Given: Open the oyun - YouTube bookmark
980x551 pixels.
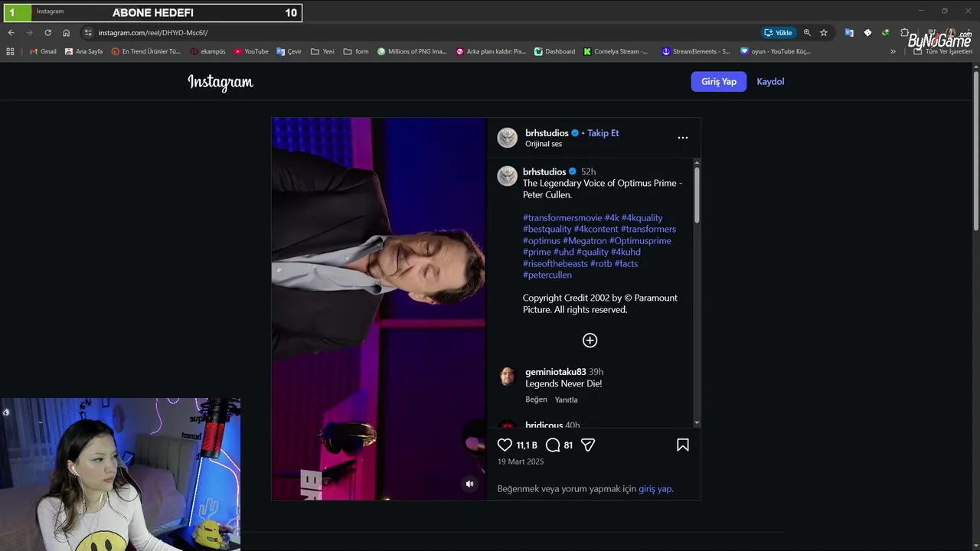Looking at the screenshot, I should [x=776, y=51].
